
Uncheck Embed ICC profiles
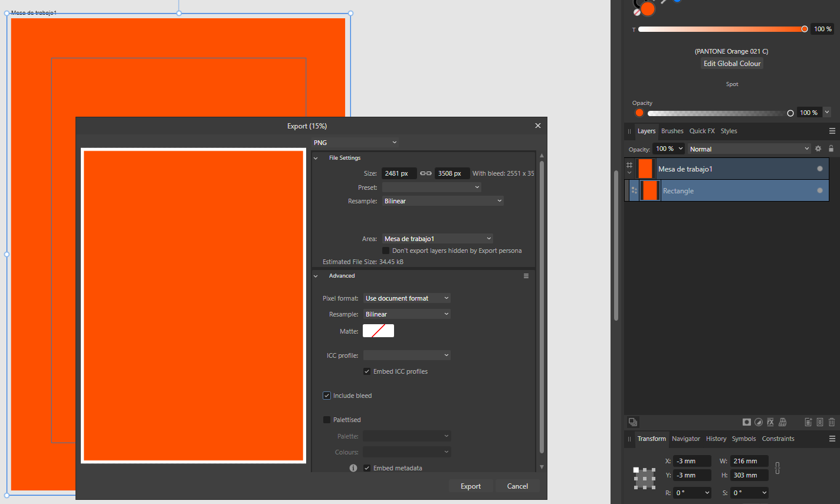pyautogui.click(x=367, y=371)
